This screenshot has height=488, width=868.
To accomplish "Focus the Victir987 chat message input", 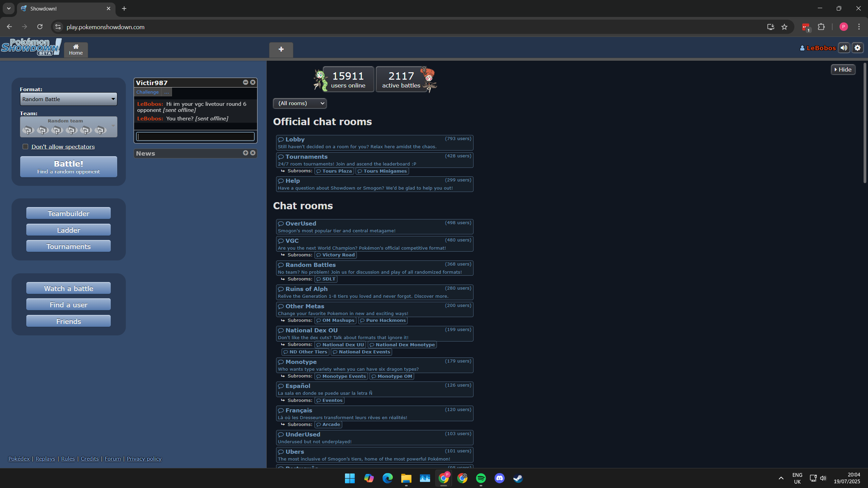I will click(195, 136).
